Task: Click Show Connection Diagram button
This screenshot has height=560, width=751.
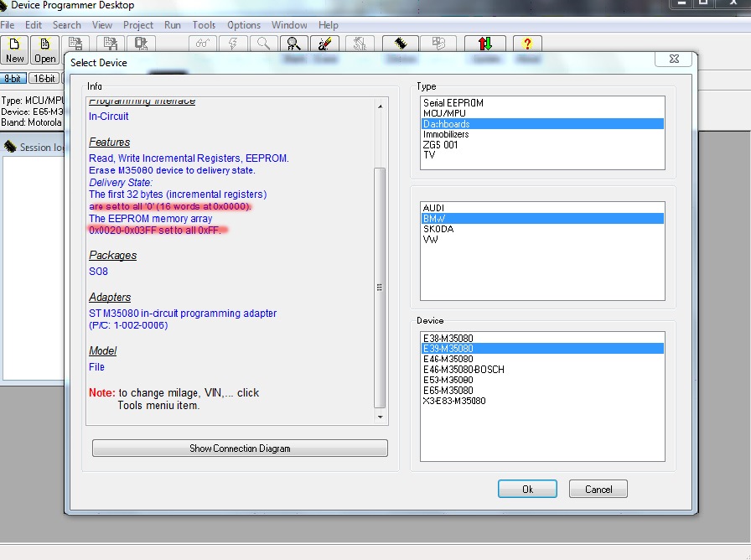Action: point(240,449)
